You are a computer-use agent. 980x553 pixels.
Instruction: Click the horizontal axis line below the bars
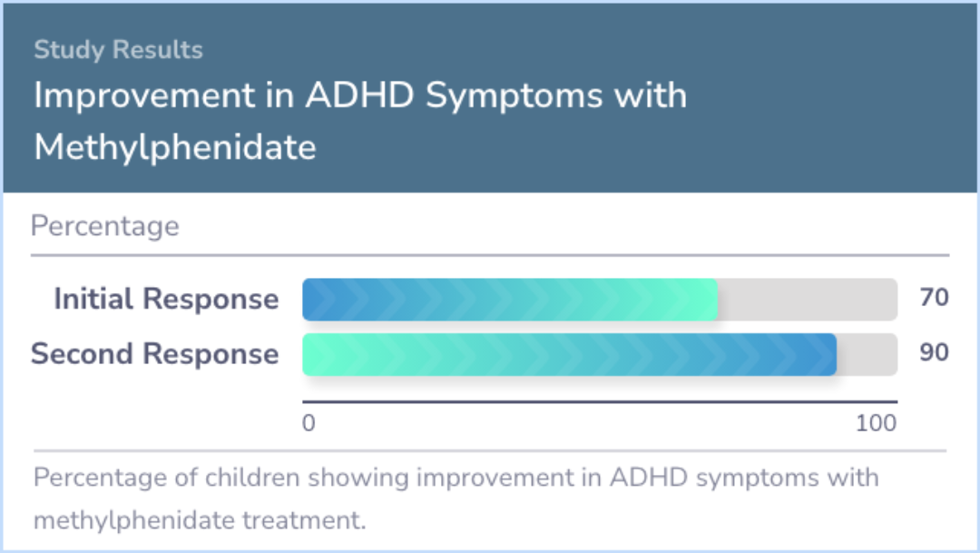pos(599,401)
